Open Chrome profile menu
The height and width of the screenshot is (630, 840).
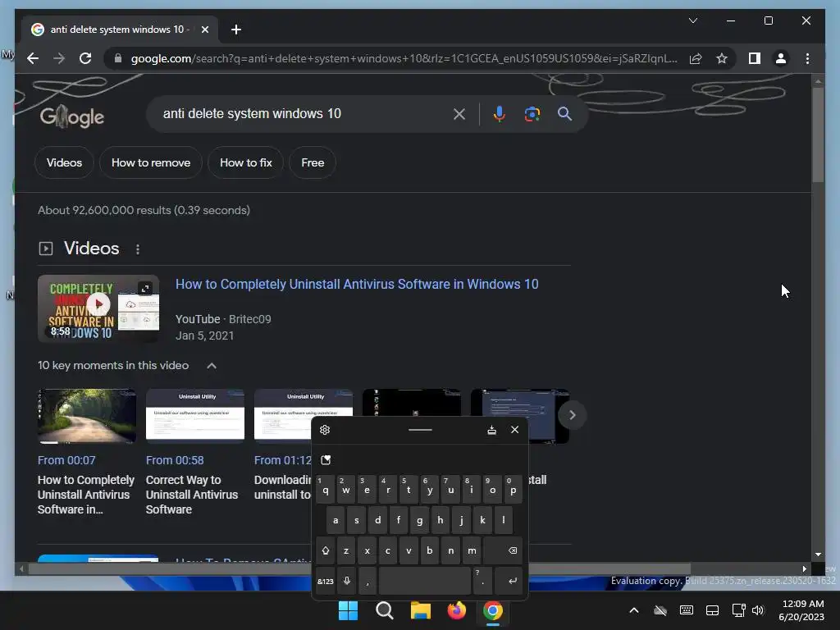[x=781, y=58]
